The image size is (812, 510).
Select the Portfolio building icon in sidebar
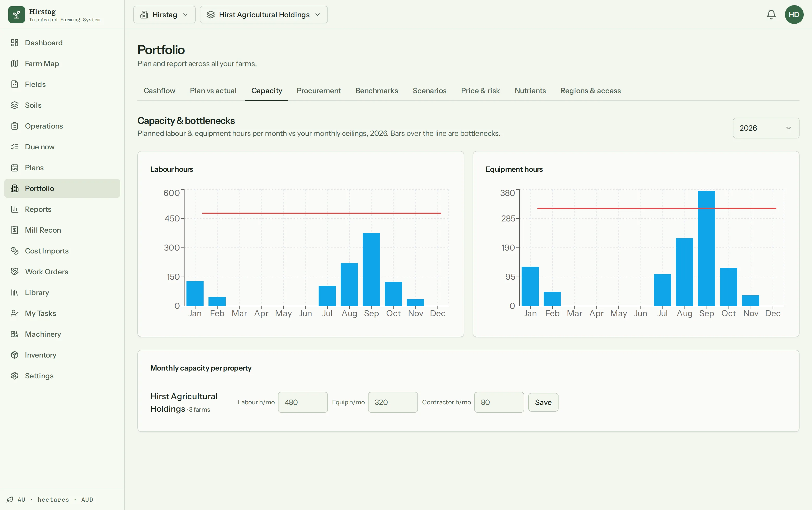tap(15, 188)
